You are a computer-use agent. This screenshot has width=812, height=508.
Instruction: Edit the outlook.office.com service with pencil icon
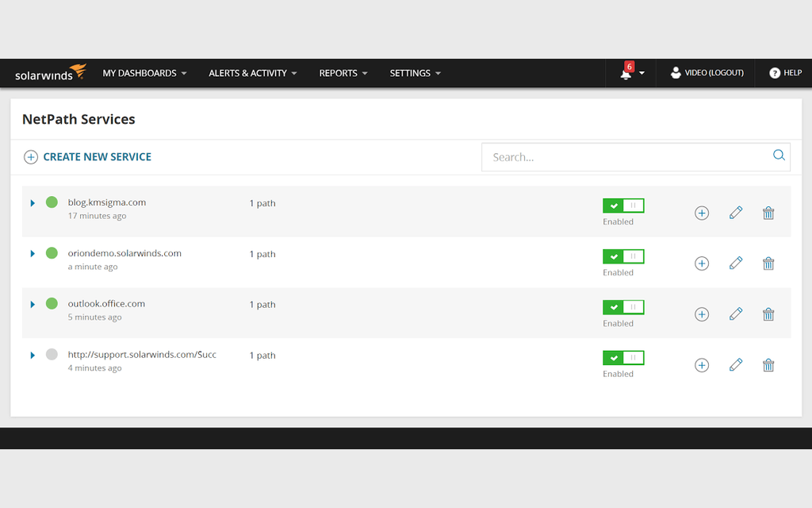(736, 314)
